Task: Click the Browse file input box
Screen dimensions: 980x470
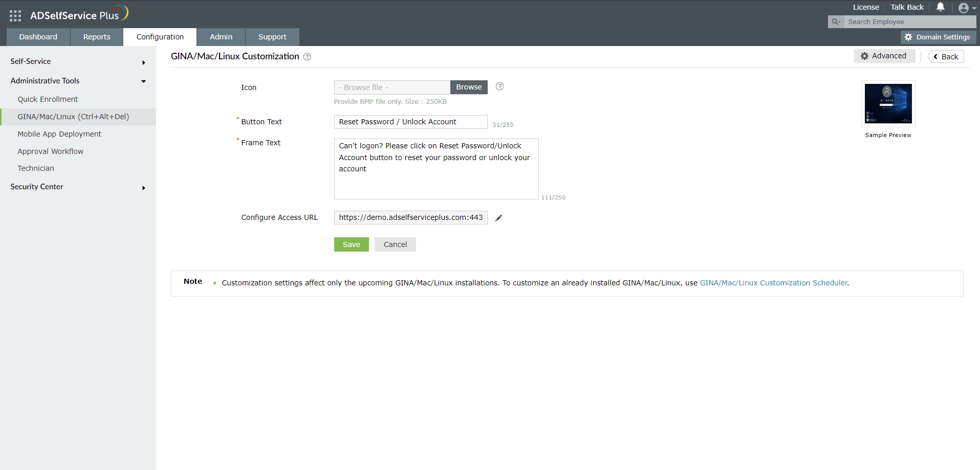Action: [x=392, y=87]
